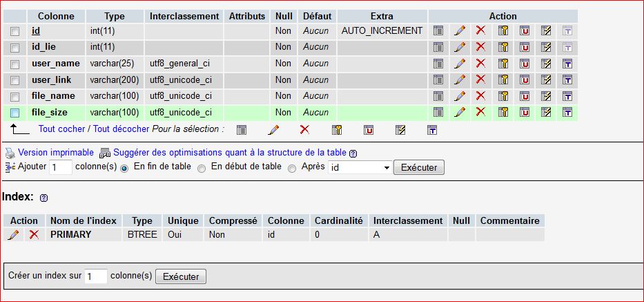Click Exécuter button to create index

pos(181,276)
